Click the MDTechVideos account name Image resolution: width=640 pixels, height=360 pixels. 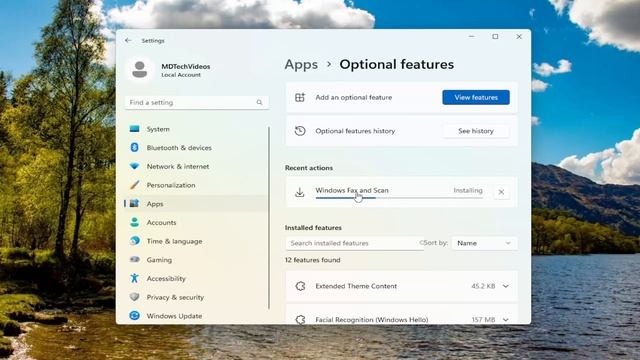186,66
